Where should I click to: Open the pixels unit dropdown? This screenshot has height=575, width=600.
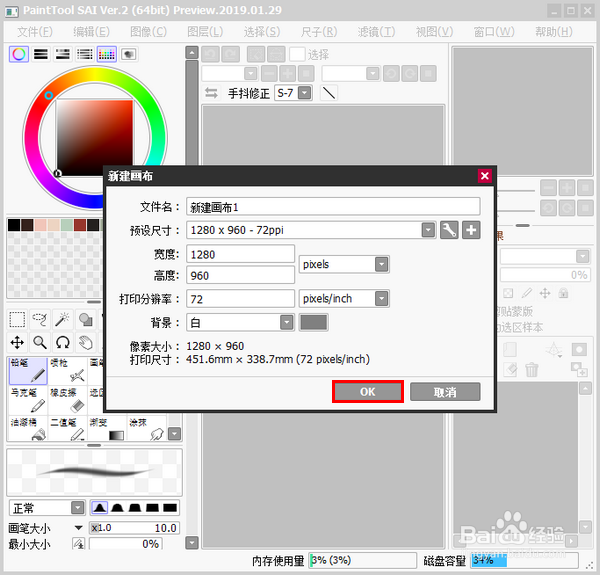point(382,264)
